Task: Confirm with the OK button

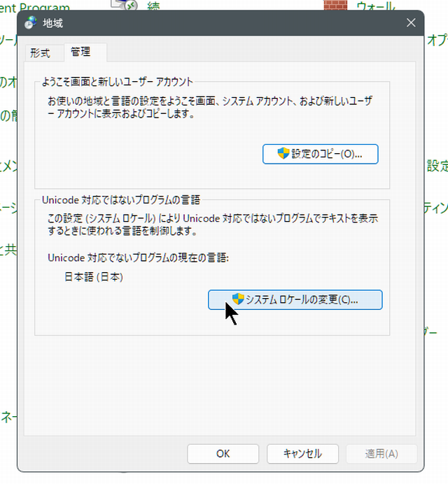Action: click(x=223, y=453)
